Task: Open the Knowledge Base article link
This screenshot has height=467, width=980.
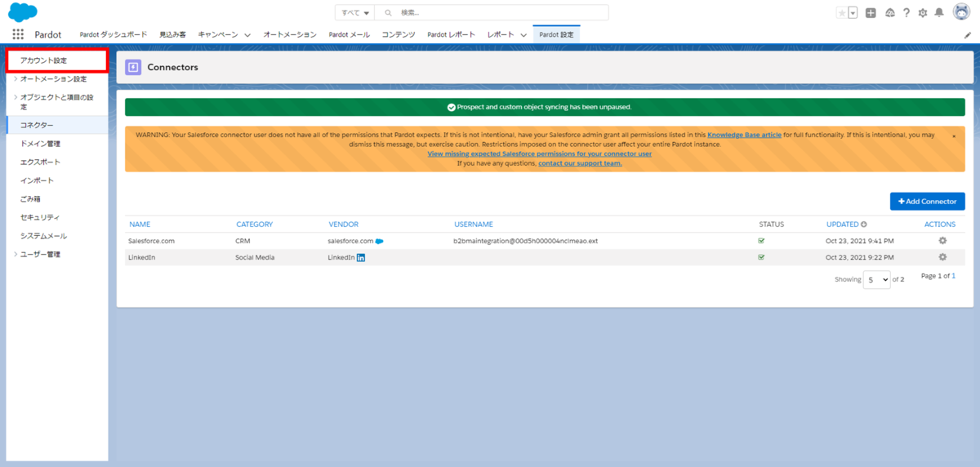Action: 744,135
